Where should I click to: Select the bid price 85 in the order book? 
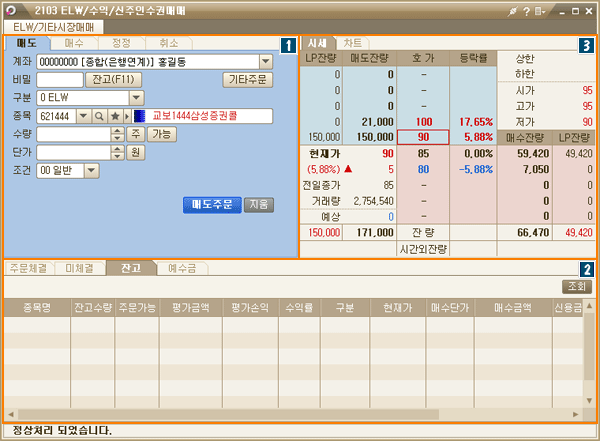[423, 154]
